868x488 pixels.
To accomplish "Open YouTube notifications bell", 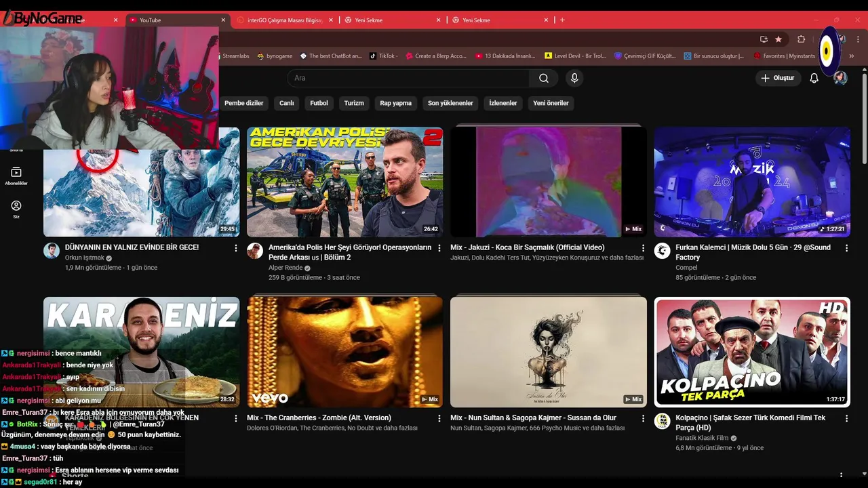I will tap(814, 78).
